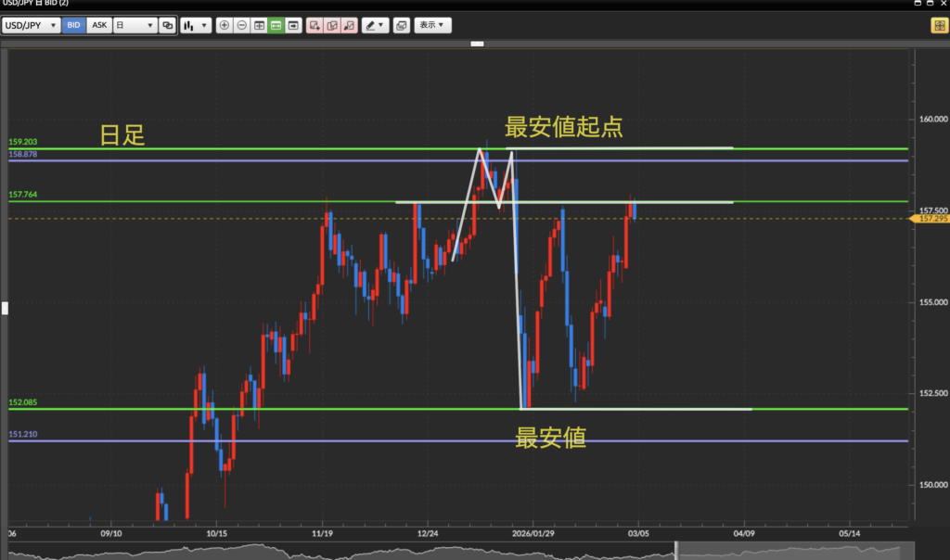
Task: Toggle the green highlighted chart-width button
Action: 276,26
